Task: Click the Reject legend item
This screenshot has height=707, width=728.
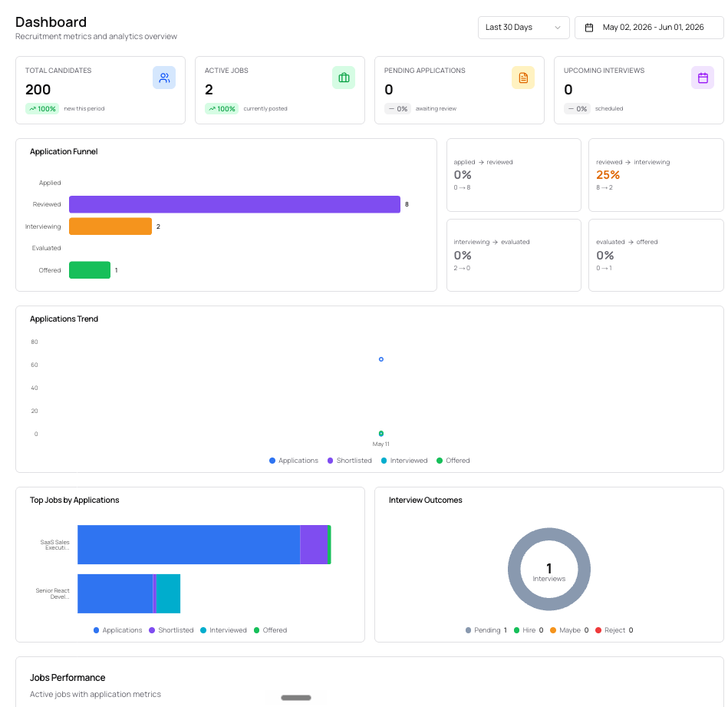Action: point(614,630)
